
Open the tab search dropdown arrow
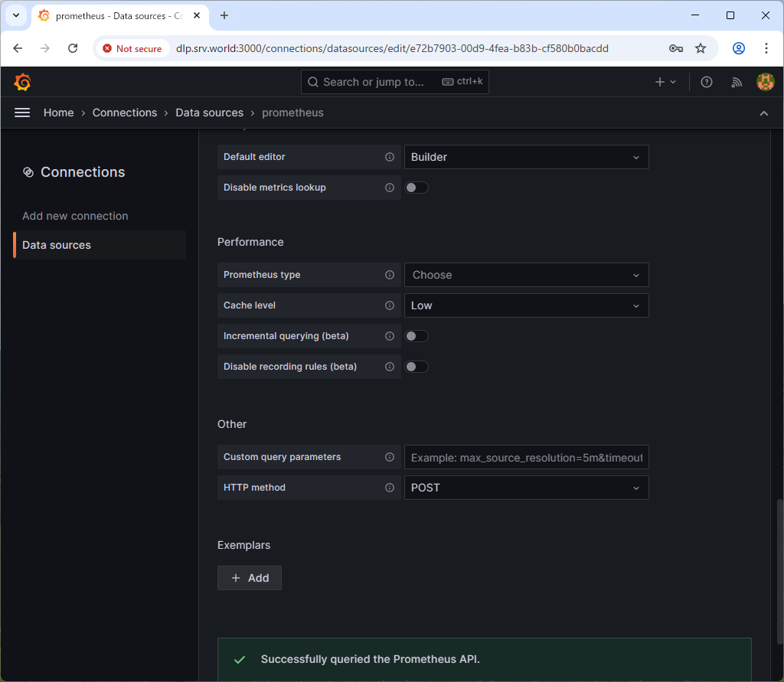click(x=16, y=15)
